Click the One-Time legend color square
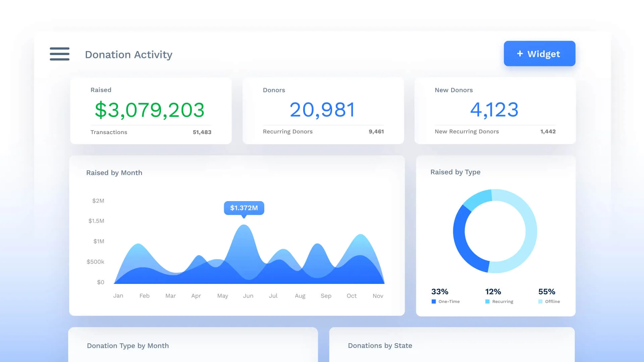Screen dimensions: 644x362 point(434,302)
